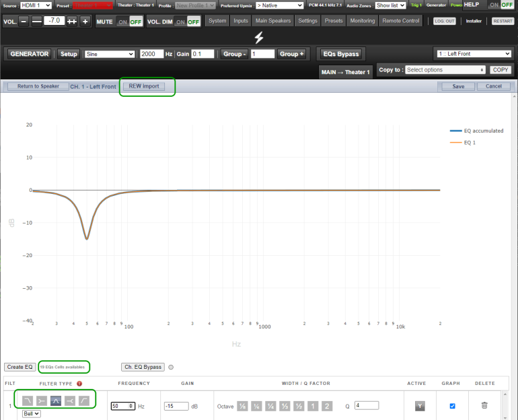This screenshot has height=420, width=518.
Task: Set octave width to 1/2
Action: (299, 406)
